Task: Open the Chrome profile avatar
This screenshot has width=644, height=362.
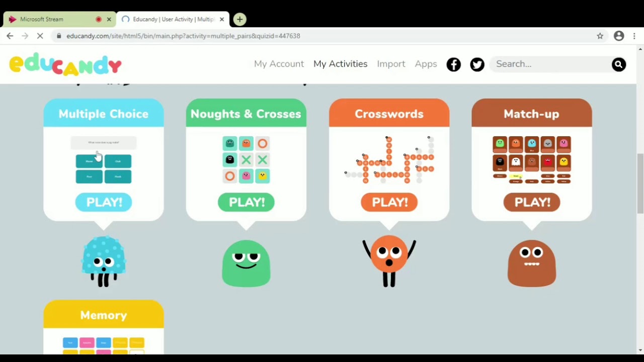Action: [x=619, y=36]
